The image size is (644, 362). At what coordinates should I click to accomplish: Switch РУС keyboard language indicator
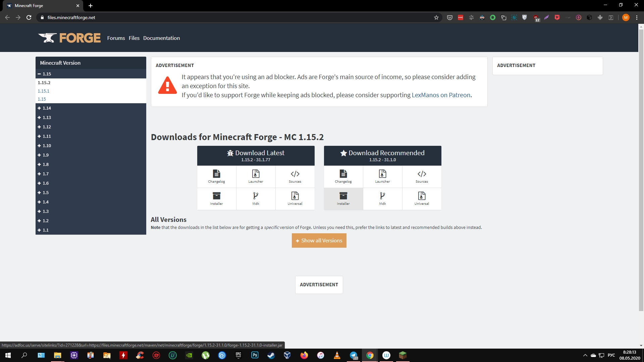point(611,355)
